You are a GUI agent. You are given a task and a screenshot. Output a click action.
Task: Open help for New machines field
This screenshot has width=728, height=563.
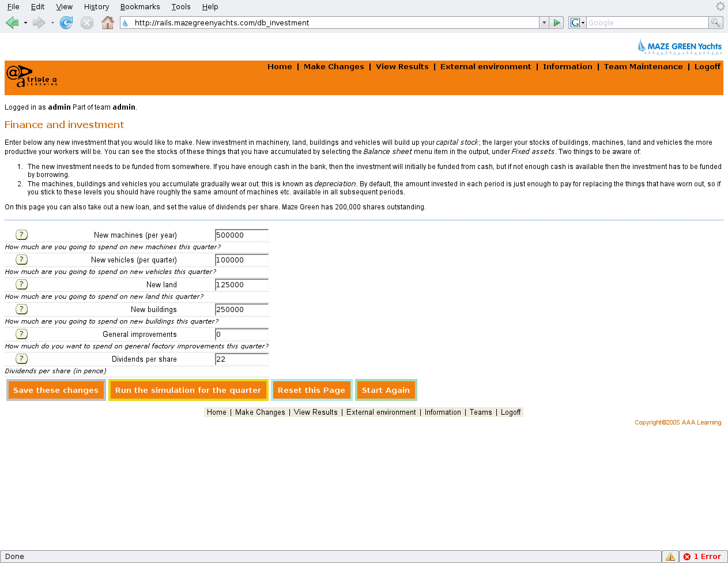click(21, 235)
